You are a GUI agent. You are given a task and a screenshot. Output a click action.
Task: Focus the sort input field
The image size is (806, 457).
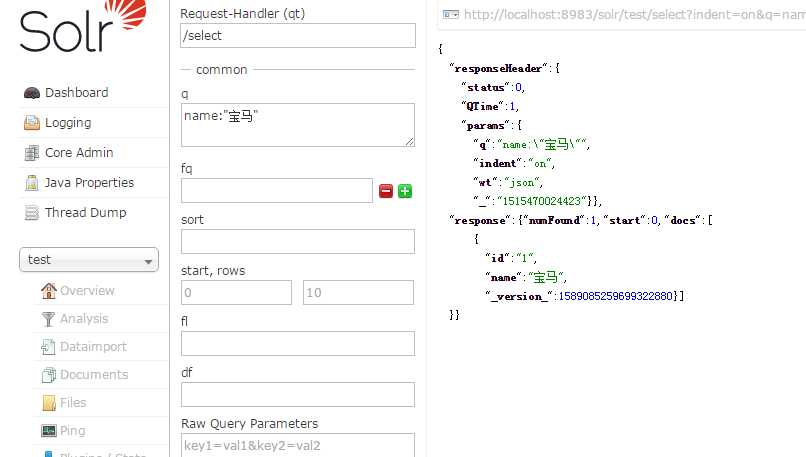(298, 242)
